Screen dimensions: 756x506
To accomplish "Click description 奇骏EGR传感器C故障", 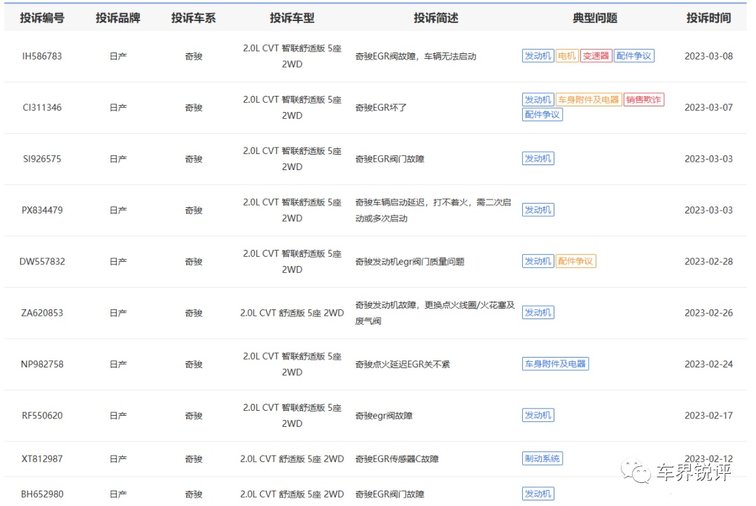I will tap(397, 459).
